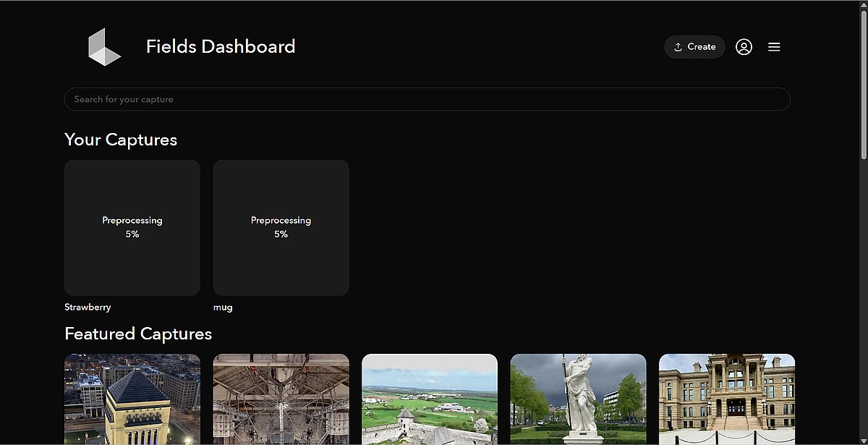The height and width of the screenshot is (445, 868).
Task: Focus the Search for your capture field
Action: (x=427, y=99)
